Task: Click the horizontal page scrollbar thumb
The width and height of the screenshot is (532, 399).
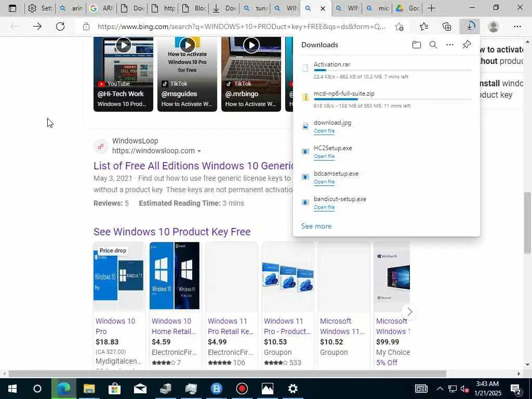Action: (x=227, y=374)
